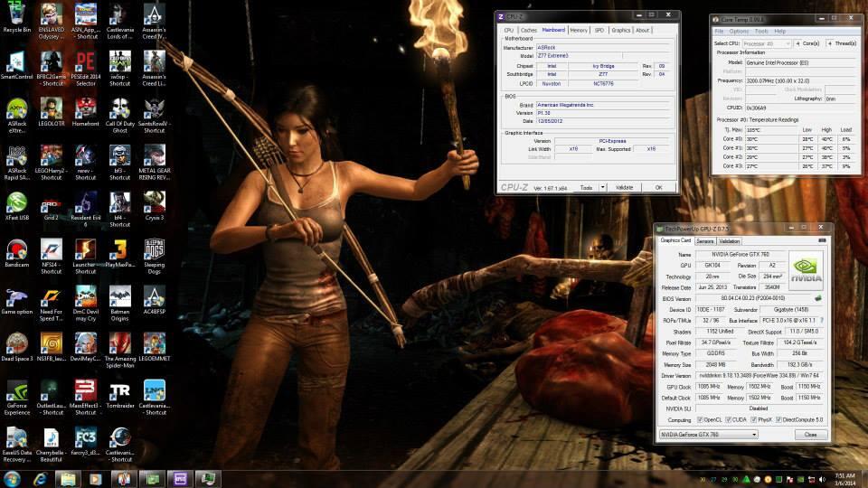This screenshot has height=488, width=868.
Task: Open EaseUS Data Recovery icon
Action: point(16,445)
